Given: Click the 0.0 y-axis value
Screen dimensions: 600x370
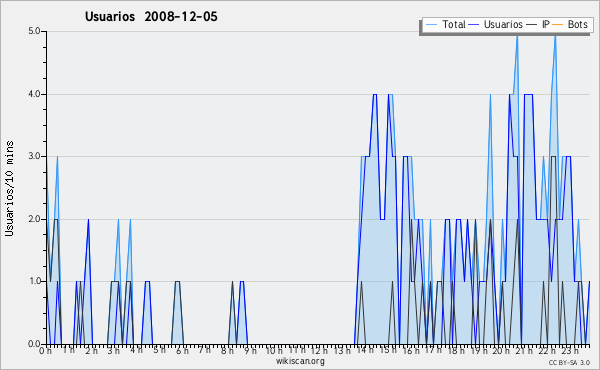Looking at the screenshot, I should (x=34, y=344).
